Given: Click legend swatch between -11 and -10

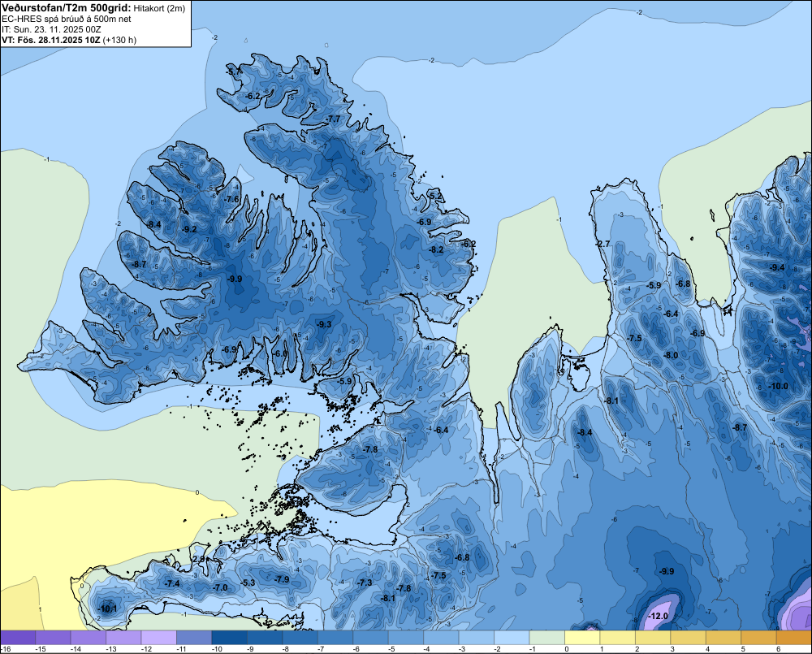Looking at the screenshot, I should pos(194,638).
